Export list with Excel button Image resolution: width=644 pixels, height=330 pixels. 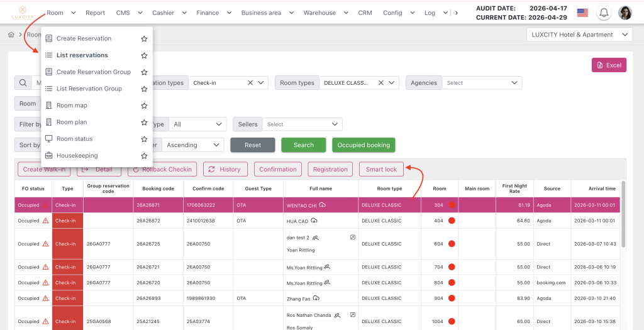coord(608,65)
